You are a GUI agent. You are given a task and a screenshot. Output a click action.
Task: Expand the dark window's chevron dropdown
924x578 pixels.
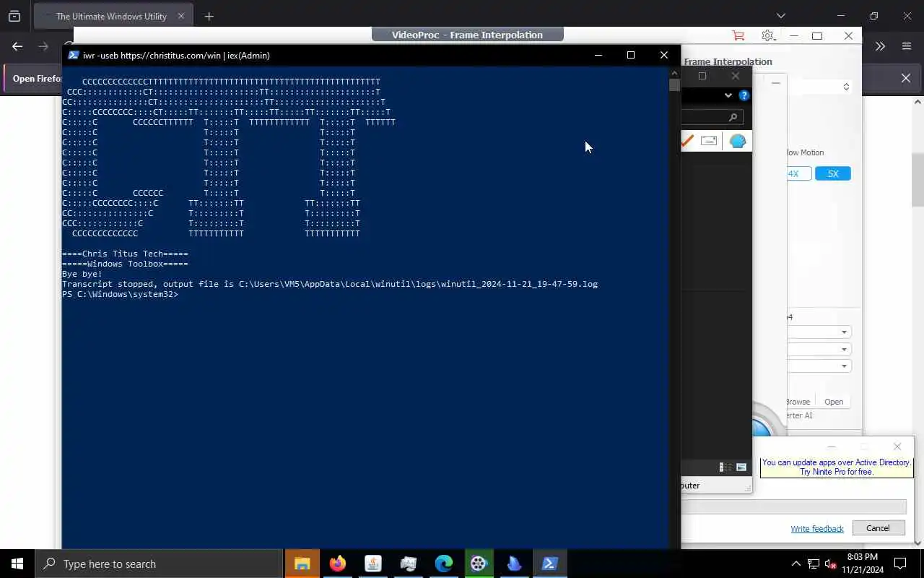728,95
